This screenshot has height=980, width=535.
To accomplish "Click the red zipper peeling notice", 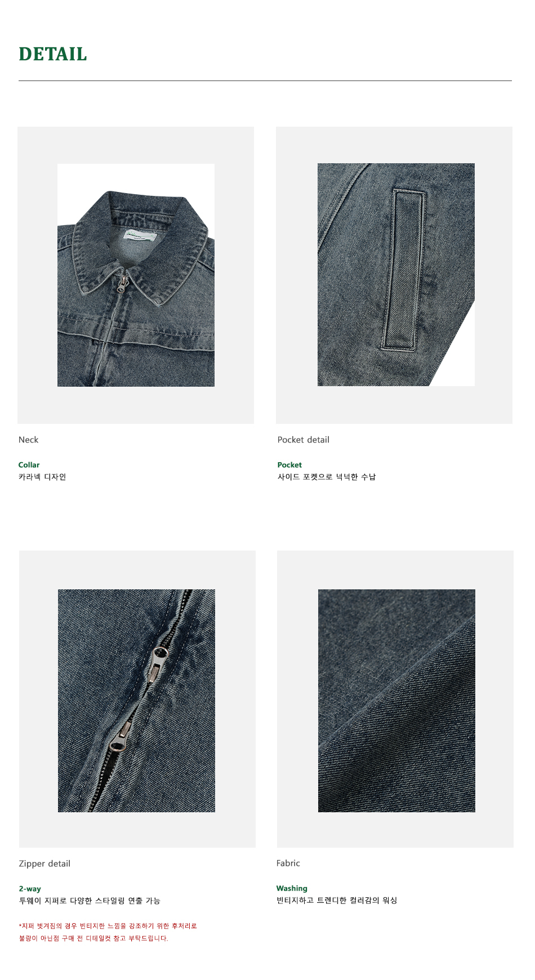I will click(x=108, y=932).
